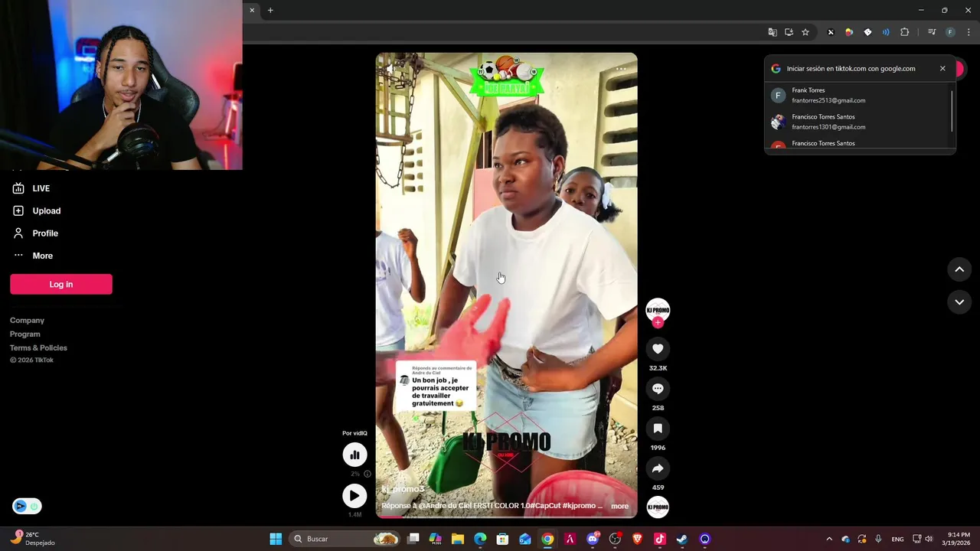This screenshot has height=551, width=980.
Task: Open the Chrome three-dot menu
Action: pos(969,32)
